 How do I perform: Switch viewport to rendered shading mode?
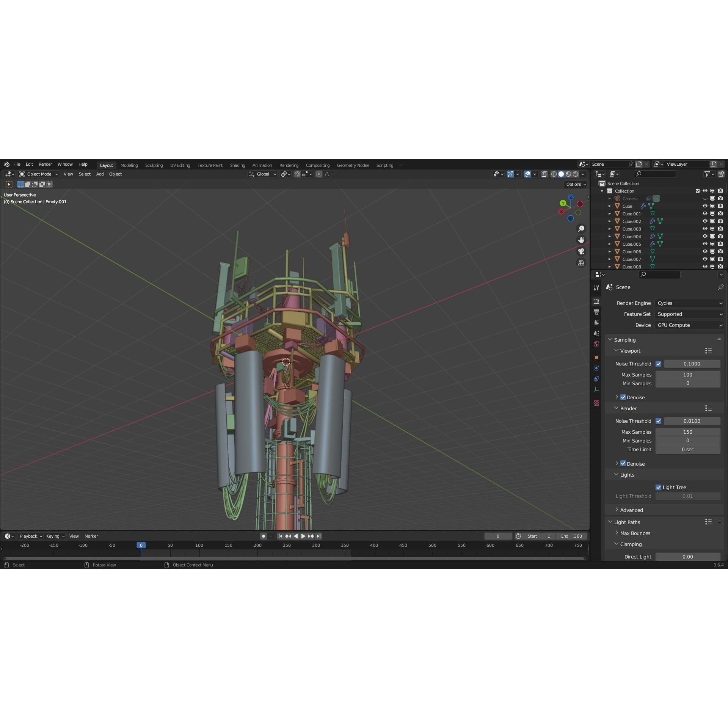pyautogui.click(x=576, y=174)
